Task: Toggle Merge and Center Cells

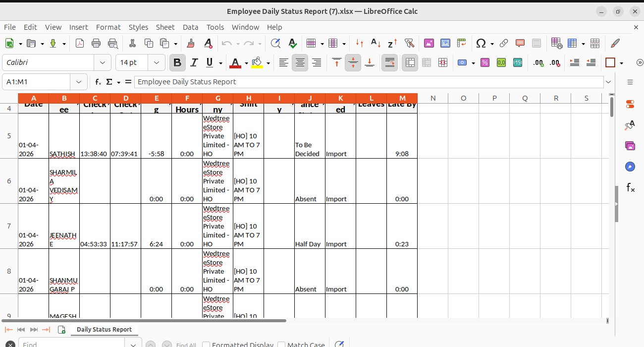Action: tap(410, 62)
